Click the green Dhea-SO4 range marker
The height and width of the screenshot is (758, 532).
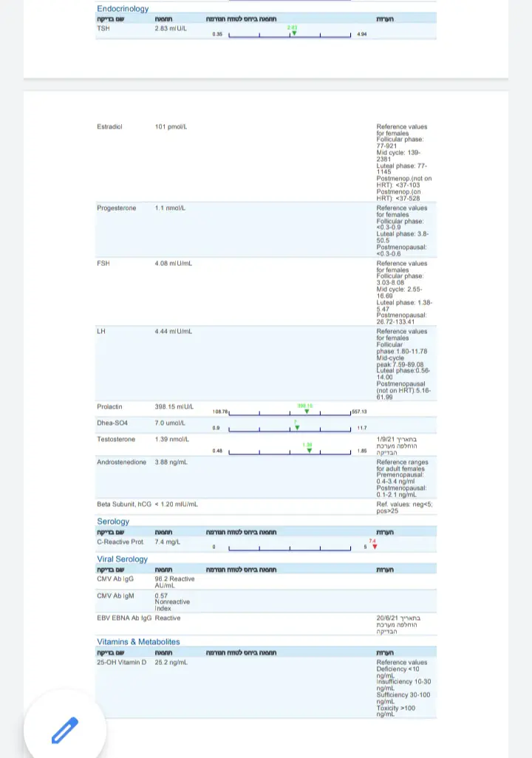[x=296, y=427]
